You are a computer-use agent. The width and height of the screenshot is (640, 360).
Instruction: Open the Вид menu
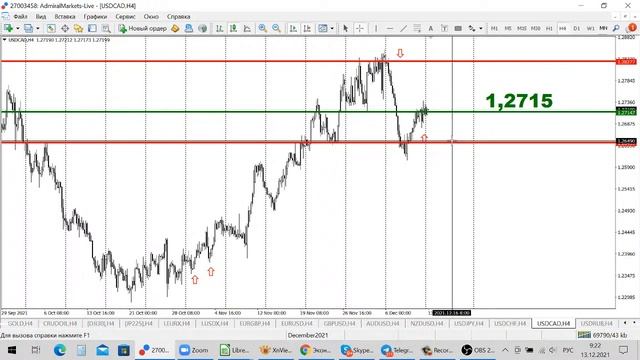pyautogui.click(x=41, y=17)
